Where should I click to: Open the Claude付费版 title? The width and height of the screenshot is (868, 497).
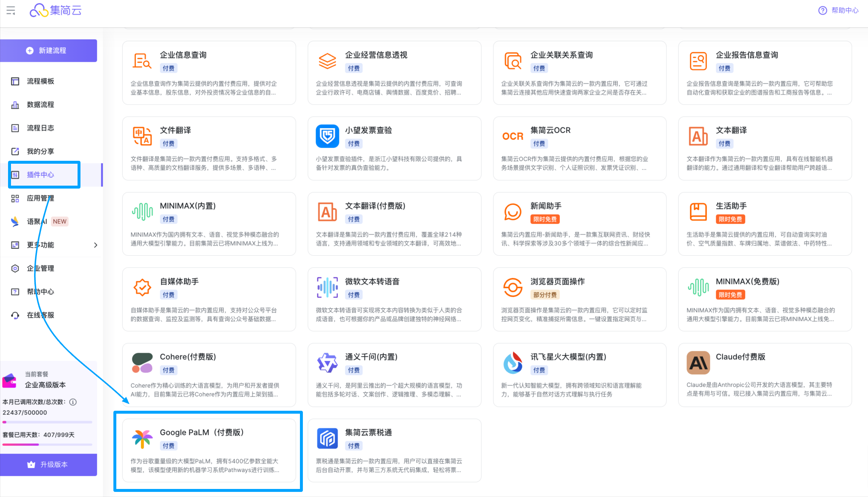pos(740,357)
